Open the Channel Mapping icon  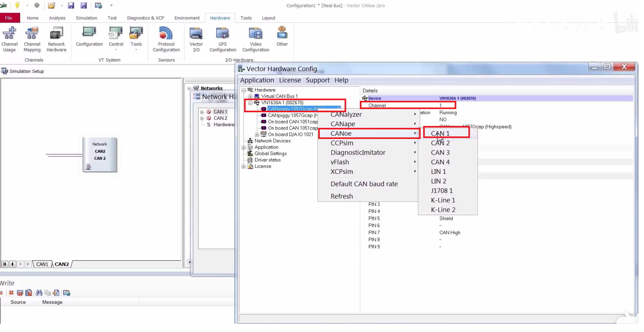tap(32, 39)
